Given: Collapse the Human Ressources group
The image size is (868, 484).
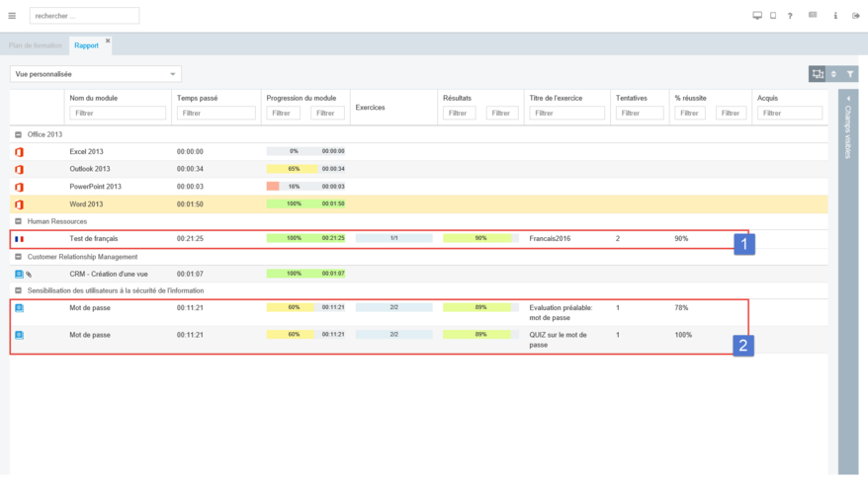Looking at the screenshot, I should [18, 221].
